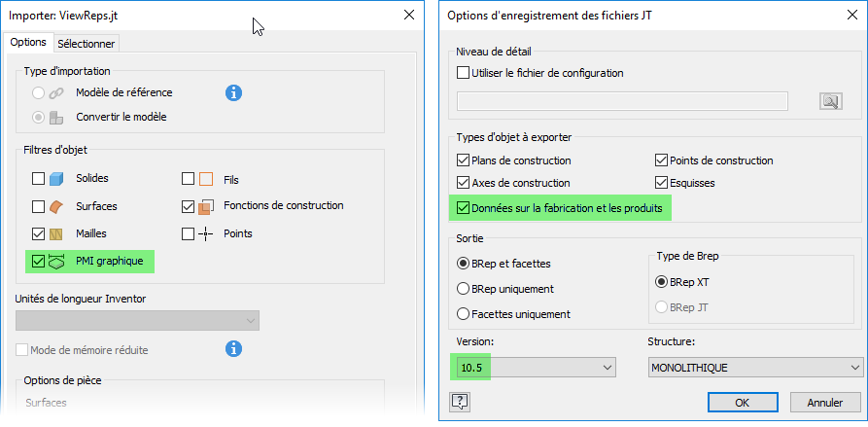Uncheck the Mailles filter checkbox
This screenshot has height=427, width=868.
tap(39, 233)
